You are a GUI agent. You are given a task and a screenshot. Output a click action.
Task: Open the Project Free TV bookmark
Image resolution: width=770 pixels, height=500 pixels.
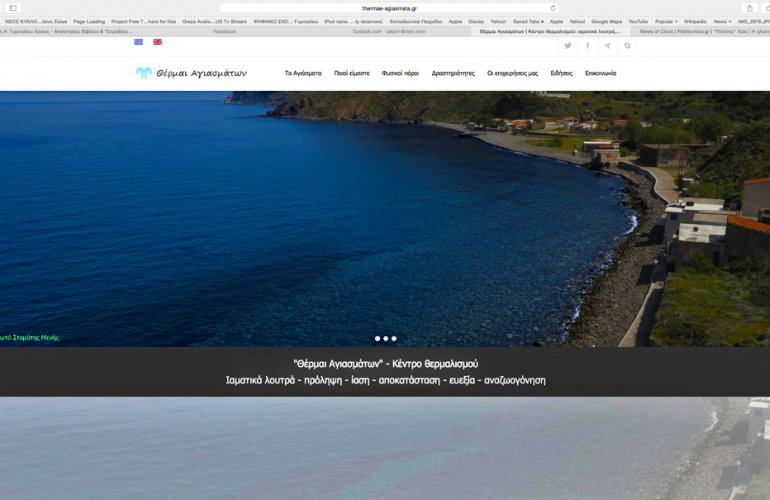pyautogui.click(x=143, y=22)
